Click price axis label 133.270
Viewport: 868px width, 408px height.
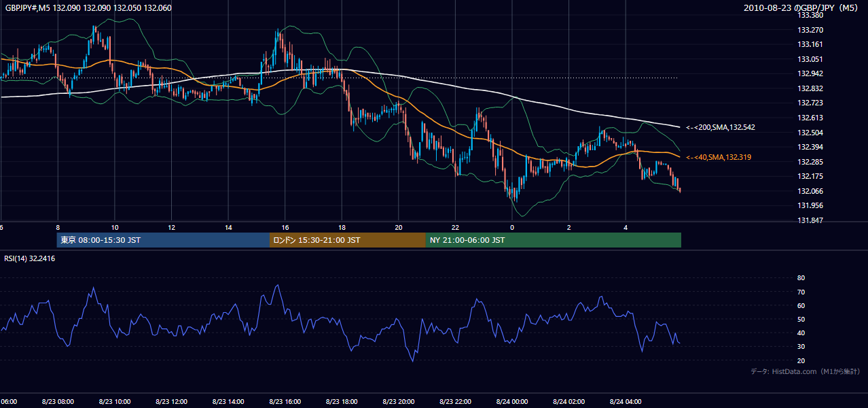click(810, 30)
